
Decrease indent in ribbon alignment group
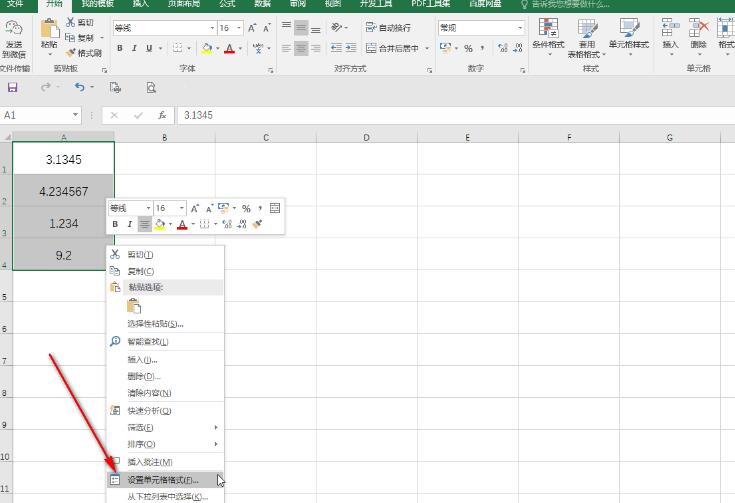pos(336,48)
